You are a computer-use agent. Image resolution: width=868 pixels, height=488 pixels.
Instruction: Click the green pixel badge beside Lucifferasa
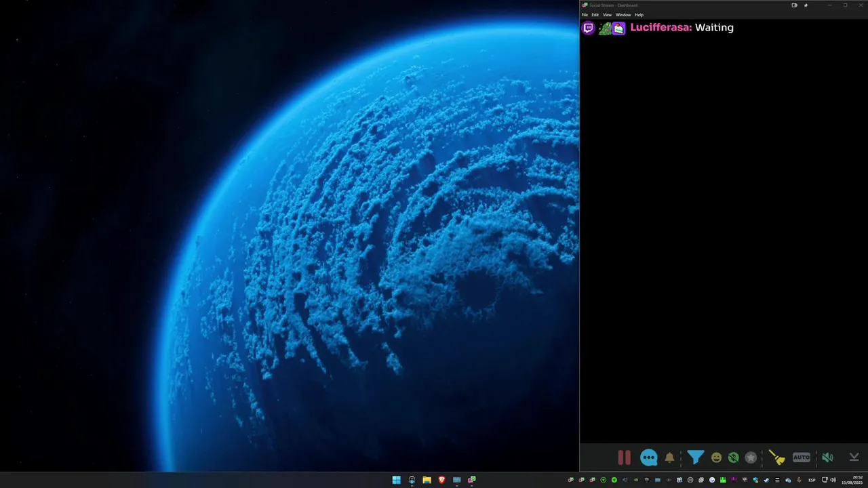(x=605, y=28)
